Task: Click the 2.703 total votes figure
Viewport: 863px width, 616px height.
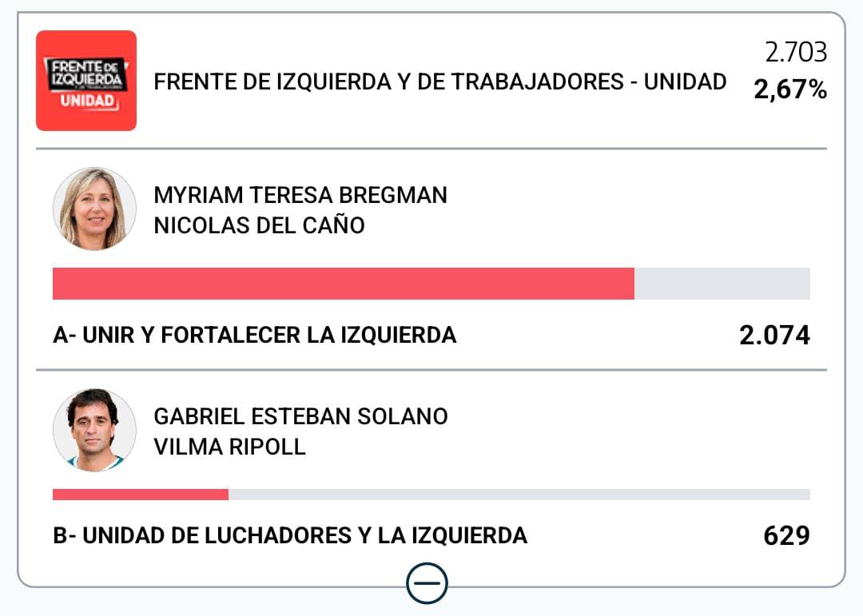Action: [x=796, y=53]
